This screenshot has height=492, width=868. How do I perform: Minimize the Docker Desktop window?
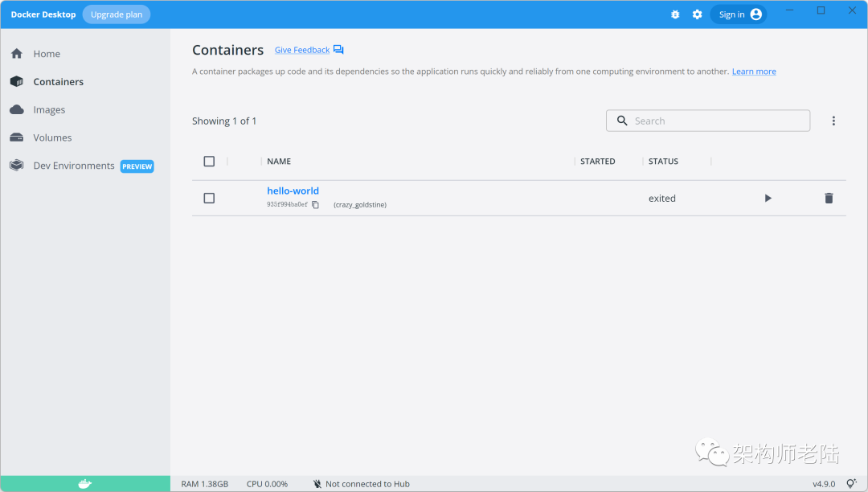(790, 10)
